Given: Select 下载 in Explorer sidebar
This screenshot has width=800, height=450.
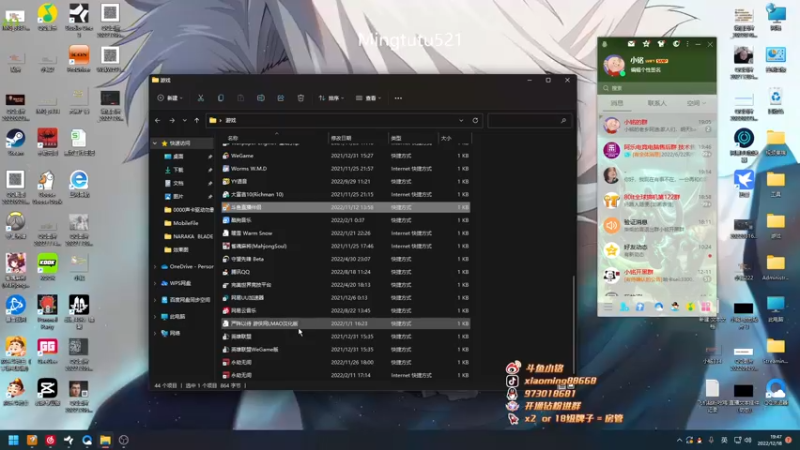Looking at the screenshot, I should click(x=178, y=170).
